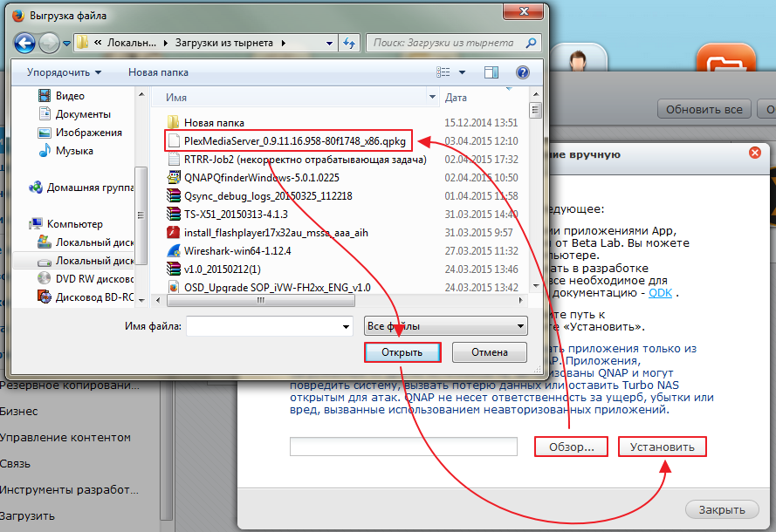Viewport: 776px width, 532px height.
Task: Open the "Имя файла" dropdown arrow
Action: (346, 326)
